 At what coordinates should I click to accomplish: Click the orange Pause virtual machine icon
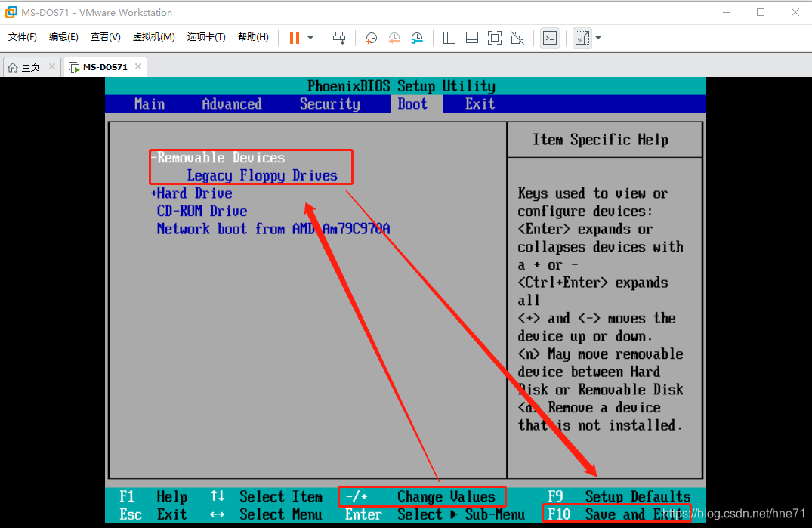[x=294, y=38]
